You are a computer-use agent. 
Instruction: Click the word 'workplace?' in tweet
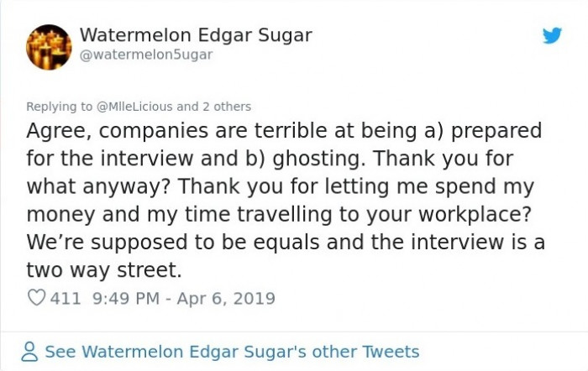pos(475,214)
